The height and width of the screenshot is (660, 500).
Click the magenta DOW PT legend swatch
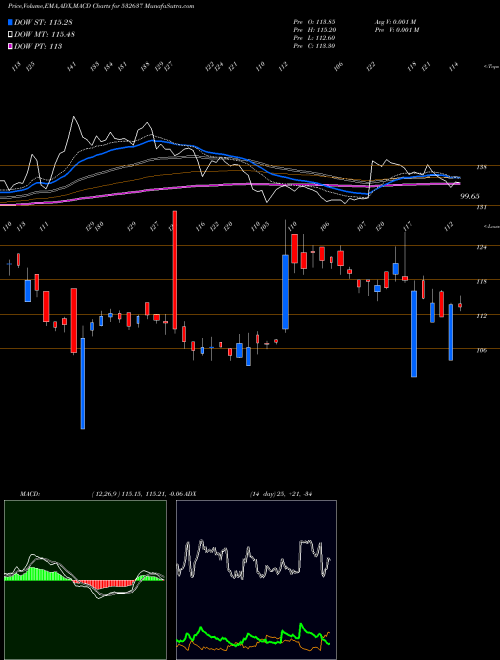coord(11,46)
